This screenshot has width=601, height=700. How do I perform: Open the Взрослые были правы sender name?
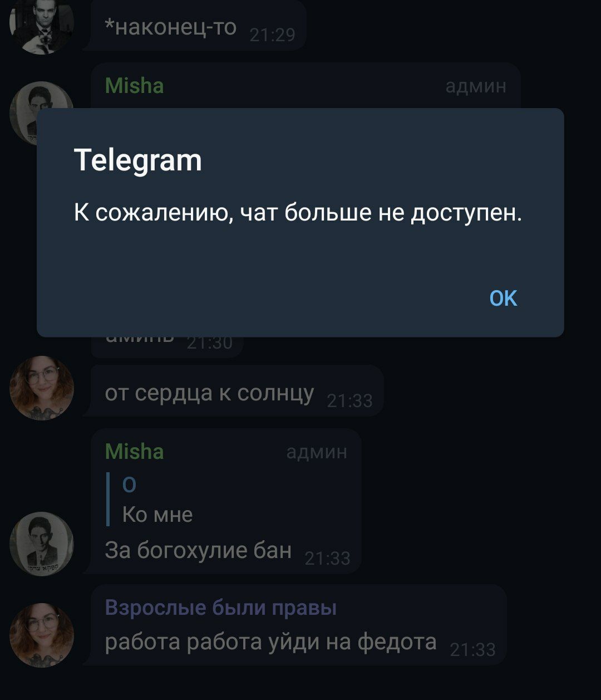(x=221, y=608)
